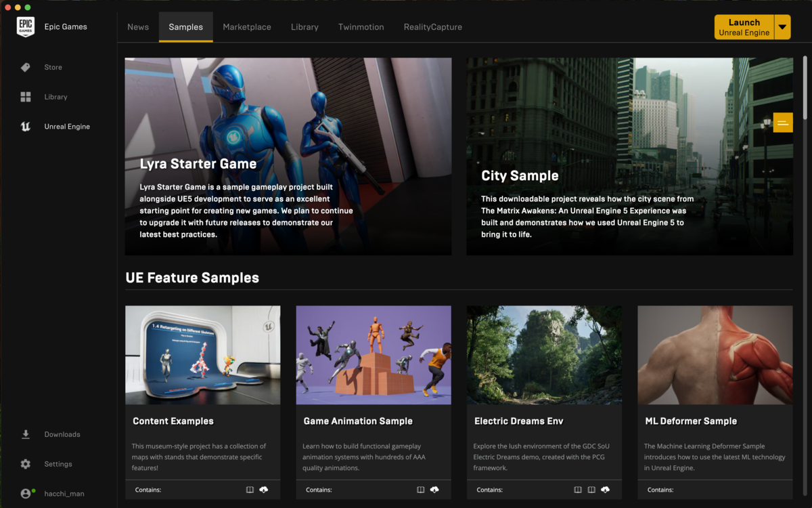Click the Library label in left sidebar
Viewport: 812px width, 508px height.
pos(55,97)
